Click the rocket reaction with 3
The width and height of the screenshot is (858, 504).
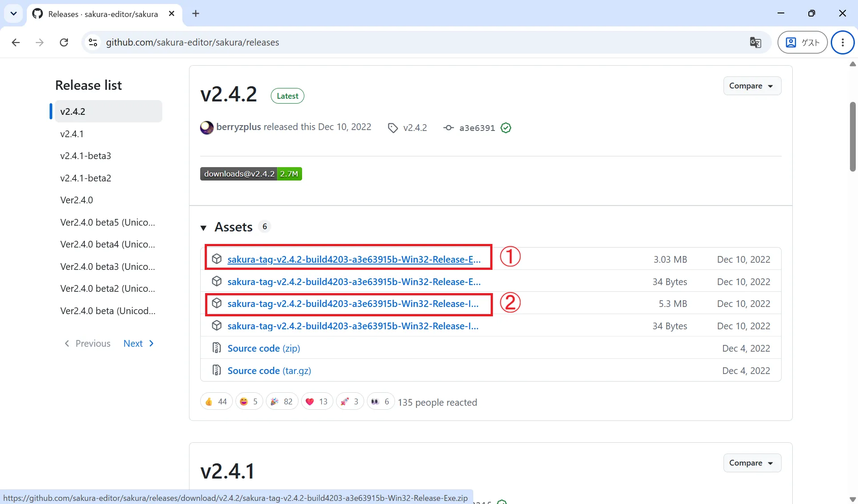[349, 402]
